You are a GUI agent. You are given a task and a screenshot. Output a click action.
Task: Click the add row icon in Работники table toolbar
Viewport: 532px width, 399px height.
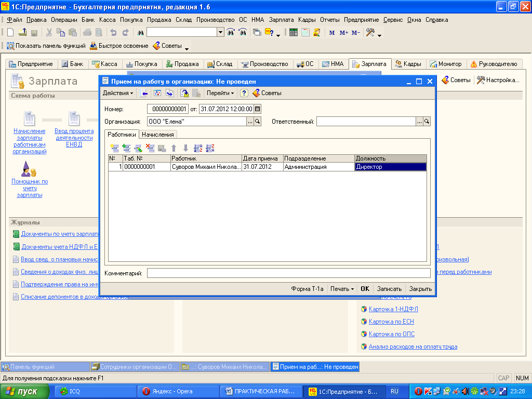114,148
